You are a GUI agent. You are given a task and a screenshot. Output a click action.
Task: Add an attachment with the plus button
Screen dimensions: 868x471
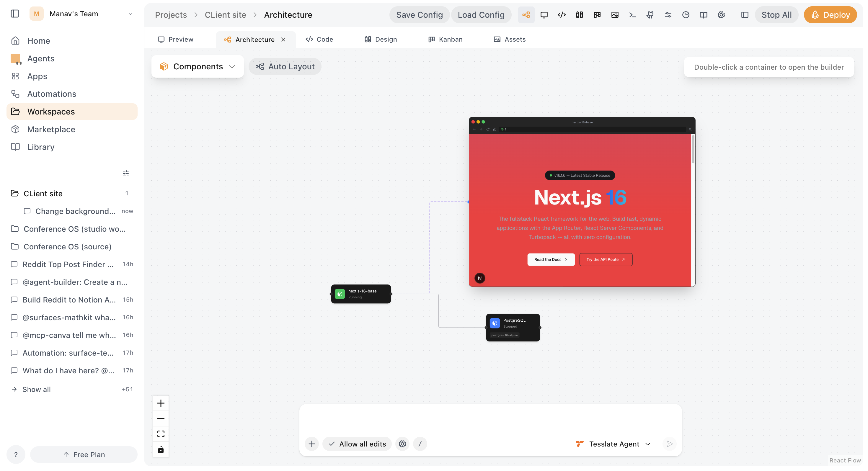click(x=312, y=444)
